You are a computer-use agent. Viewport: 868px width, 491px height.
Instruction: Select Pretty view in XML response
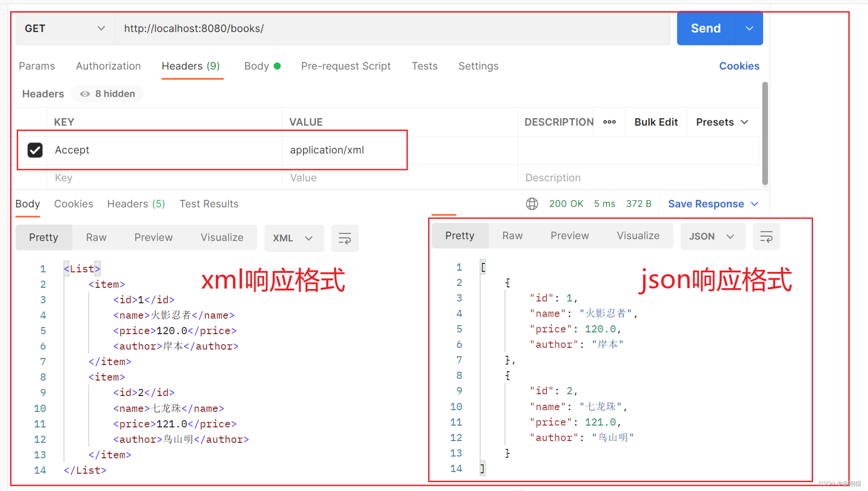(x=43, y=237)
